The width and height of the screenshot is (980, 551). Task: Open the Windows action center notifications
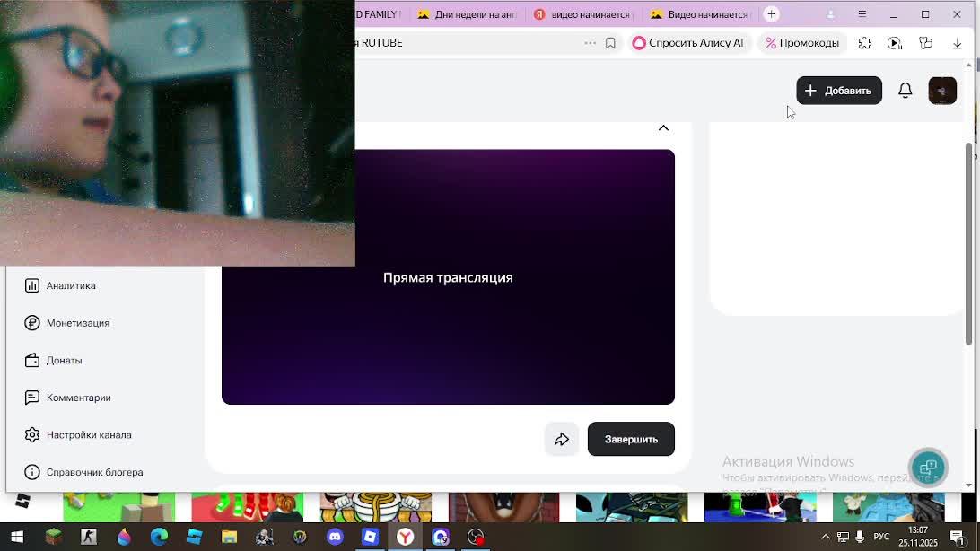[x=957, y=537]
